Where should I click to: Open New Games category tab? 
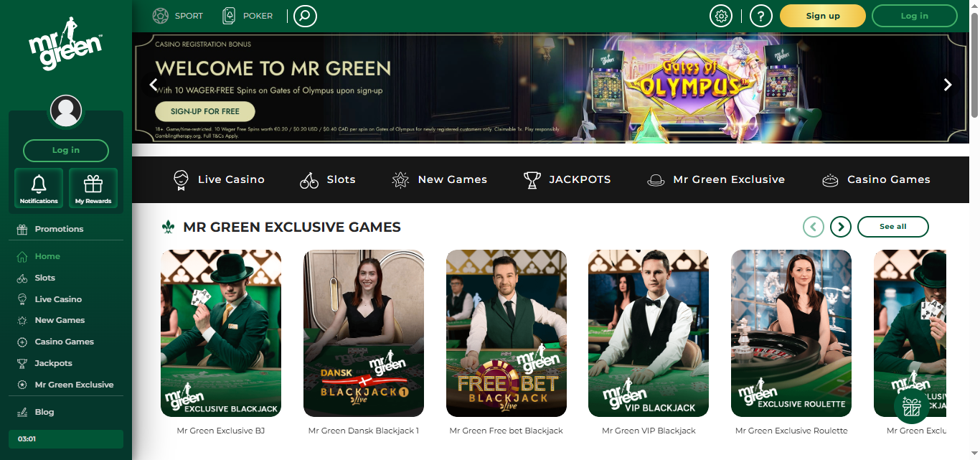[x=440, y=179]
